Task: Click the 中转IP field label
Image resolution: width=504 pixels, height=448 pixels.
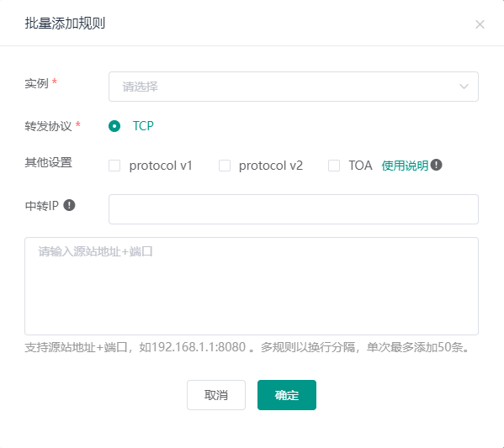Action: (x=42, y=206)
